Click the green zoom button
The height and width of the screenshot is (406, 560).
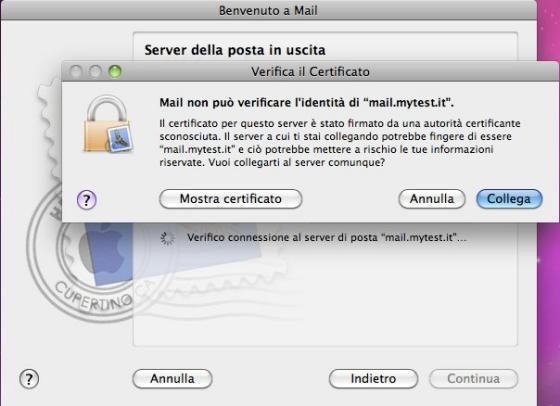click(x=115, y=71)
